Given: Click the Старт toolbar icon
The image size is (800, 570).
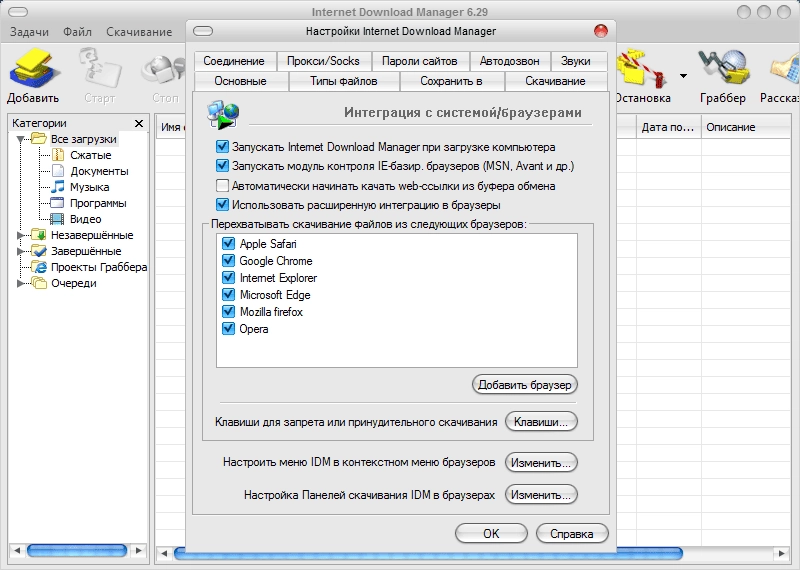Looking at the screenshot, I should [x=99, y=68].
